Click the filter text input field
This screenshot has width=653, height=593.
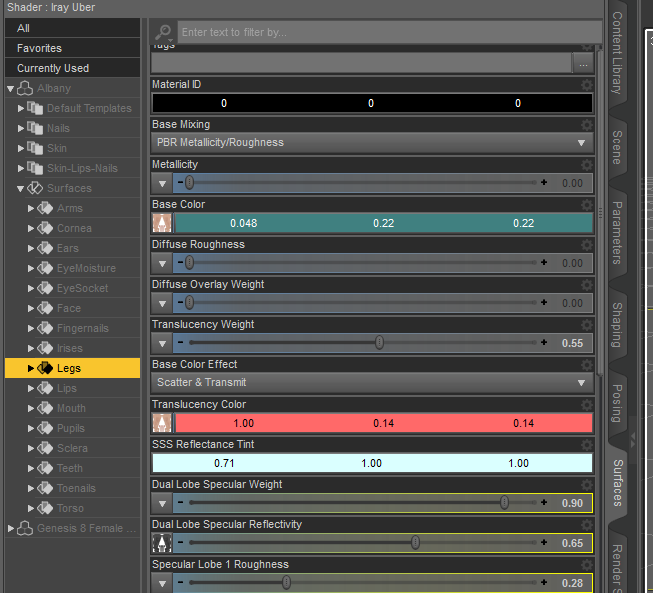click(389, 32)
